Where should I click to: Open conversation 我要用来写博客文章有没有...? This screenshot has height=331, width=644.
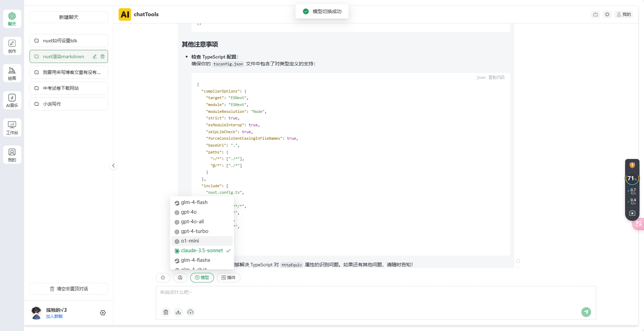coord(69,72)
